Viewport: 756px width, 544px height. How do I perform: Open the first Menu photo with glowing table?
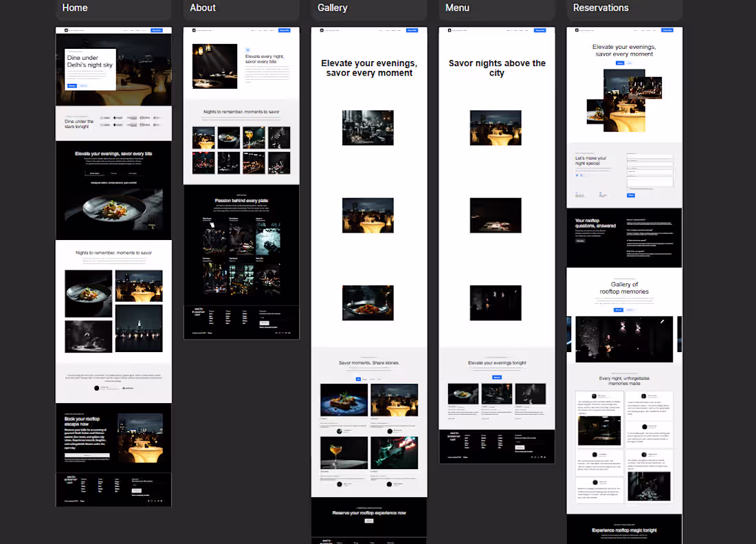(496, 128)
